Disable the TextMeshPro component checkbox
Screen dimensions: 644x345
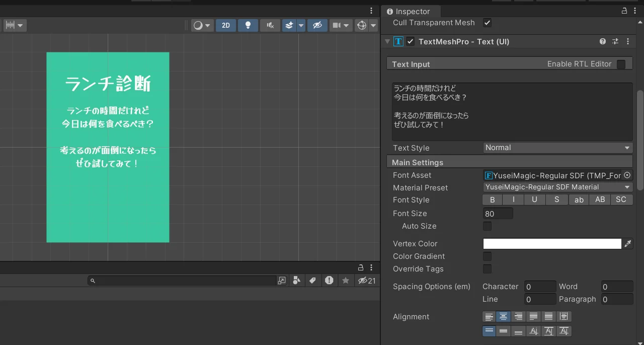(411, 41)
